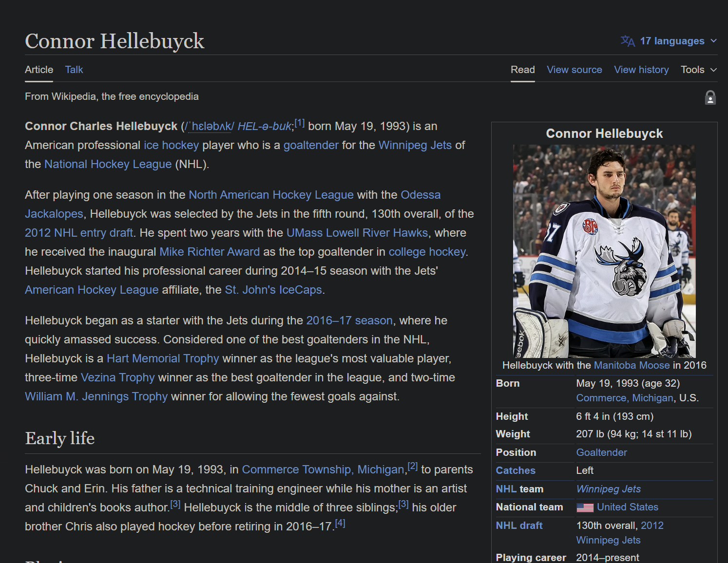Open the St. John's IceCaps link
This screenshot has width=728, height=563.
(x=273, y=290)
